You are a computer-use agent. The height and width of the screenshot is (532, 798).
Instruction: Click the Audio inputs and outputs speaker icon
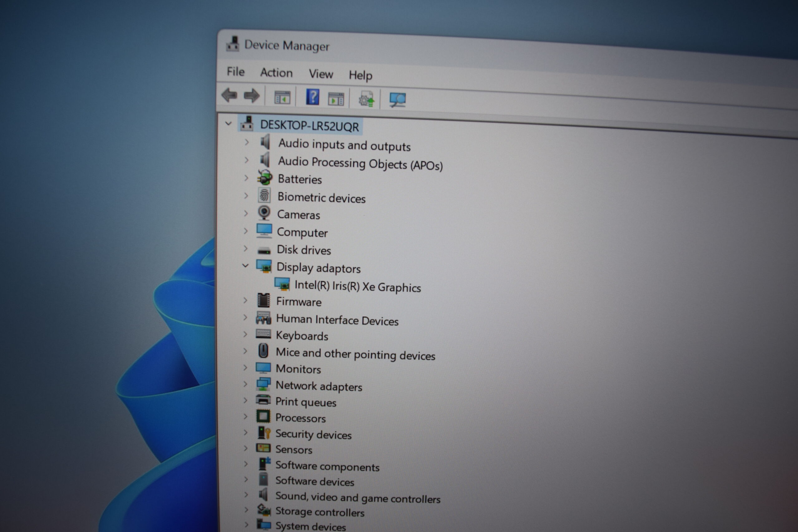(265, 142)
